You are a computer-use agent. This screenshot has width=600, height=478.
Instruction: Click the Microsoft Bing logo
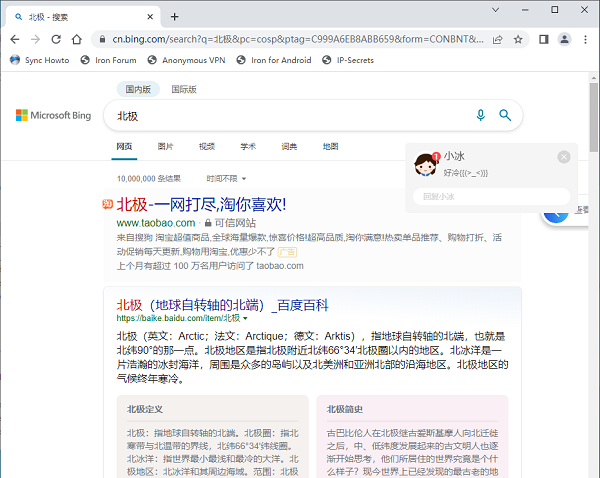(53, 116)
